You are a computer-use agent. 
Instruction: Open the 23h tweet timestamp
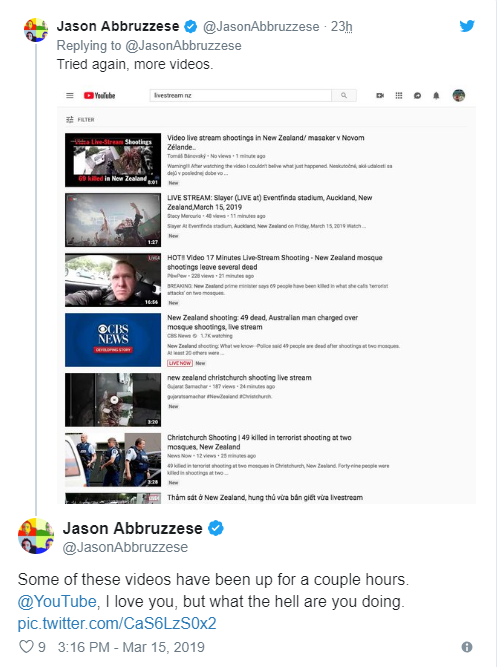click(342, 26)
